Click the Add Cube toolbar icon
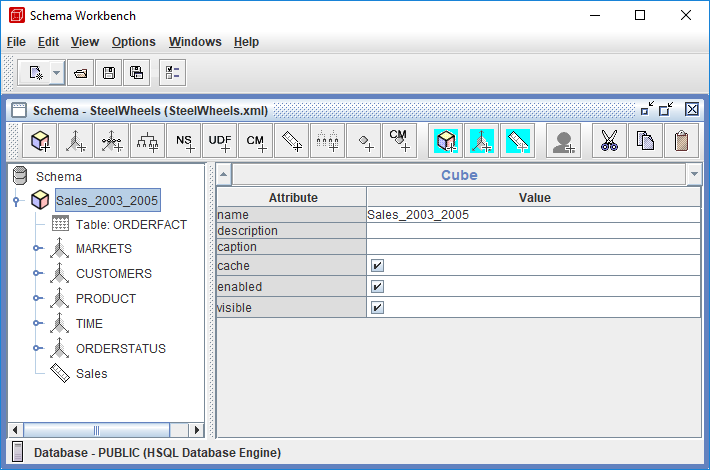The height and width of the screenshot is (470, 710). tap(41, 141)
